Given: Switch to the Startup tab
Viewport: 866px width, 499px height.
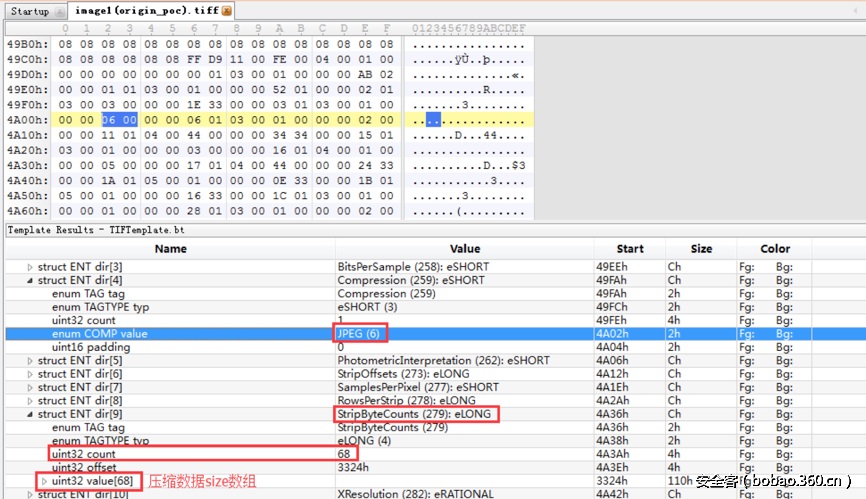Looking at the screenshot, I should [30, 11].
